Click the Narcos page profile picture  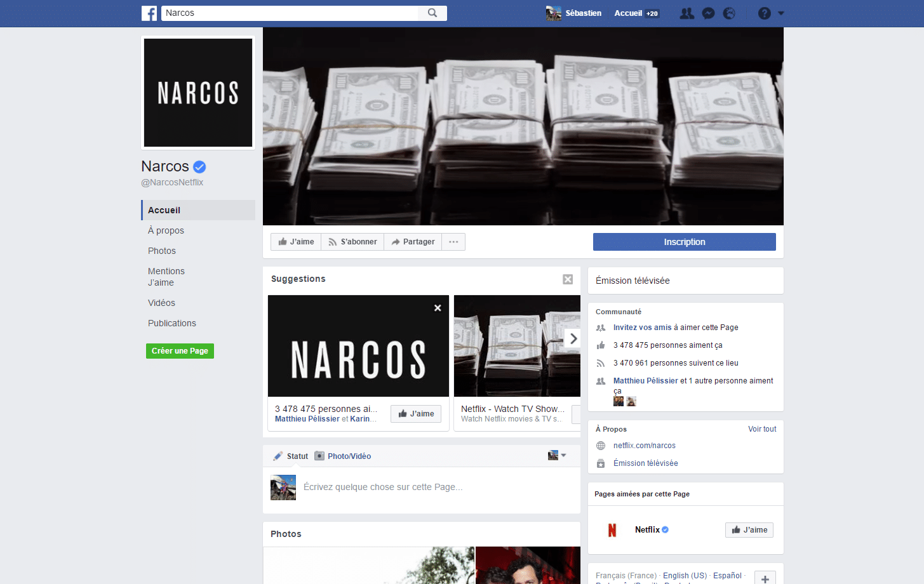198,93
